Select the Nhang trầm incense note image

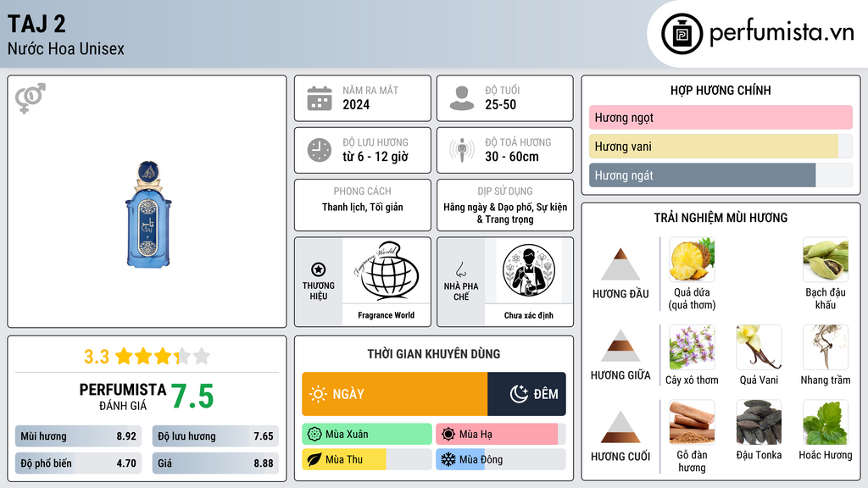826,347
